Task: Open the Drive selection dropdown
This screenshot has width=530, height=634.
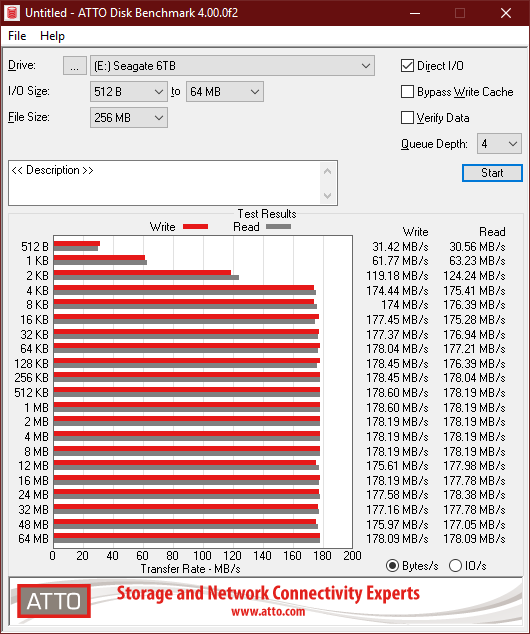Action: 232,66
